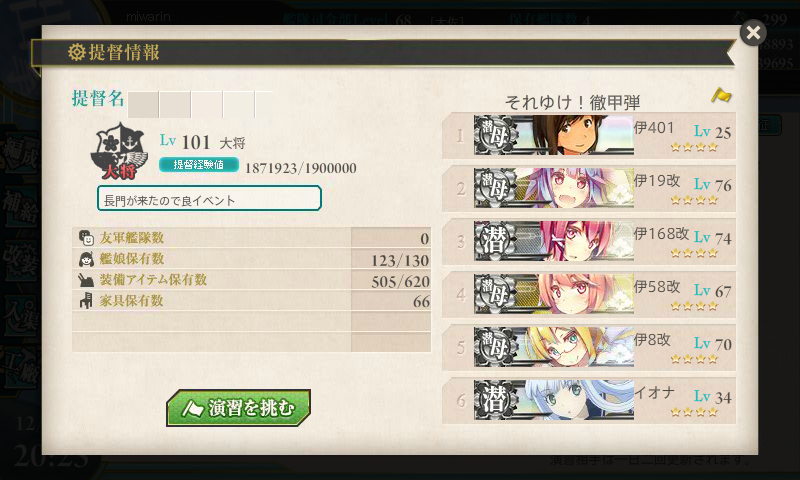Viewport: 800px width, 480px height.
Task: Click the 家具保有数 furniture chair icon
Action: coord(86,300)
